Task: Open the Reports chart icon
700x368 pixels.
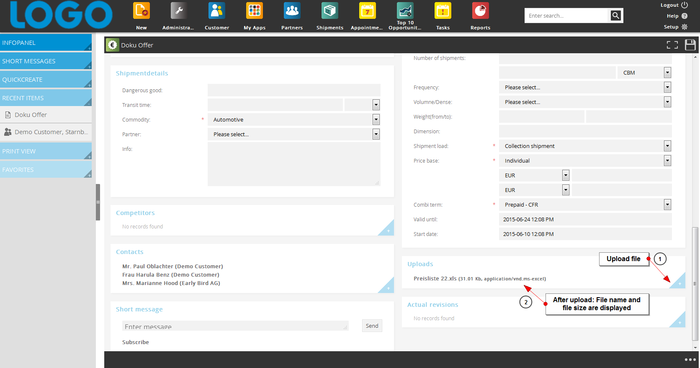Action: click(480, 11)
